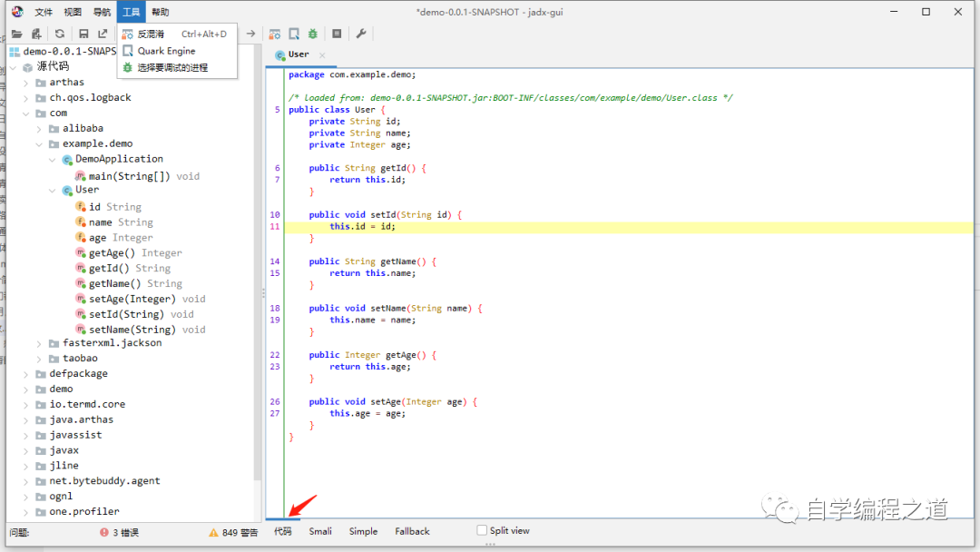Screen dimensions: 980x552
Task: Select the java.arthas package
Action: [x=82, y=420]
